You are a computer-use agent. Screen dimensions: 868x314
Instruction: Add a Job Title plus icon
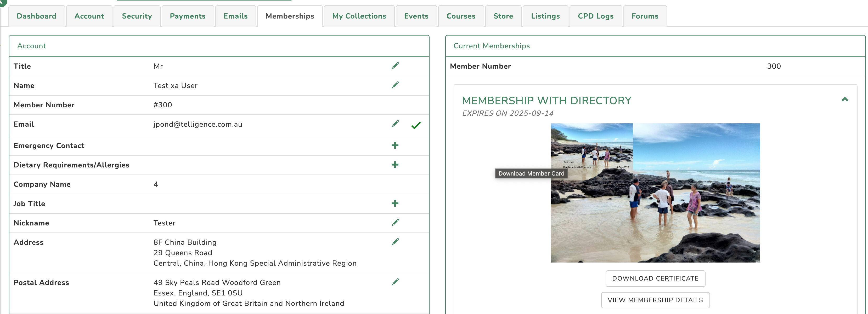point(395,203)
